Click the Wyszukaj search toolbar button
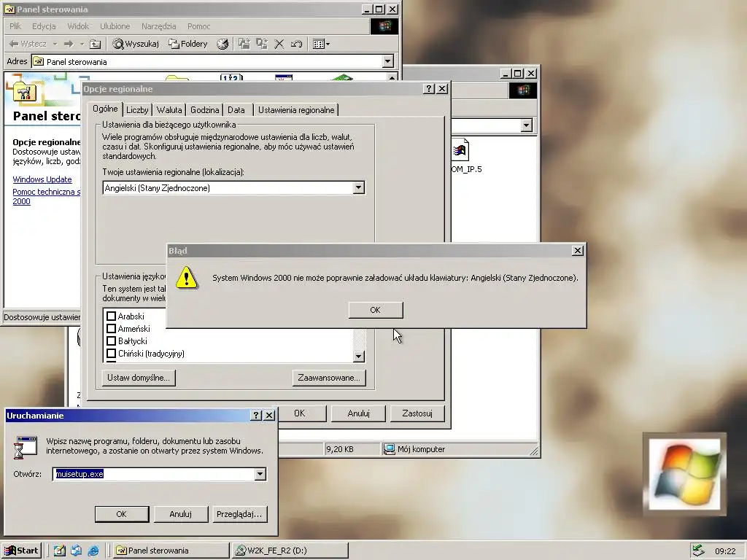Screen dimensions: 747x560 pos(135,44)
